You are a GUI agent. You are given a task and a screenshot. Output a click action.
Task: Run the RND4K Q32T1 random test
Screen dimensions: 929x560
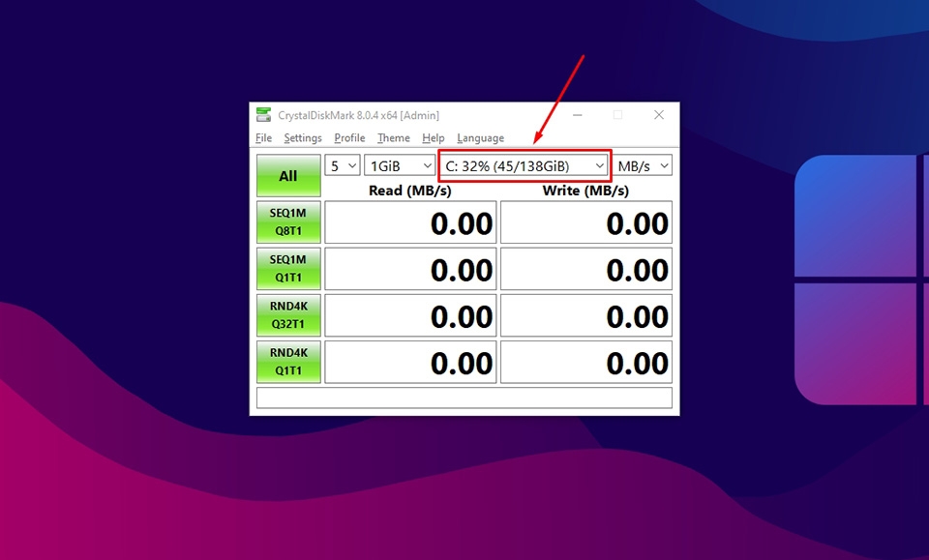(287, 314)
